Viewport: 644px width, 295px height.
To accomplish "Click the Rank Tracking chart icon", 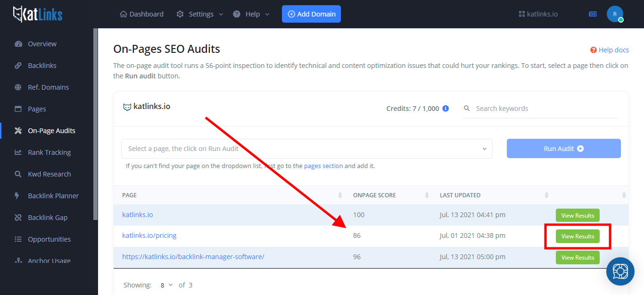I will (x=18, y=152).
